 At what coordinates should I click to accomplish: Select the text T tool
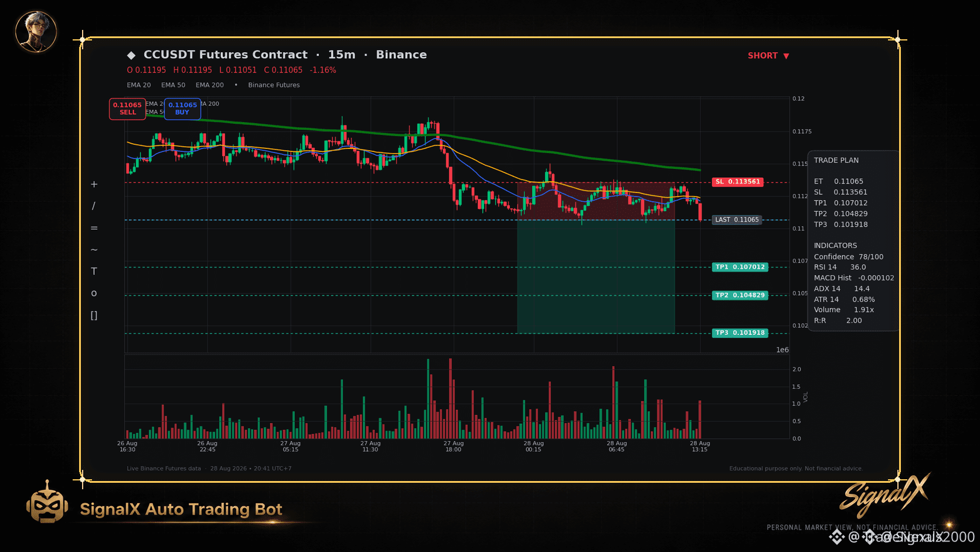[x=94, y=272]
